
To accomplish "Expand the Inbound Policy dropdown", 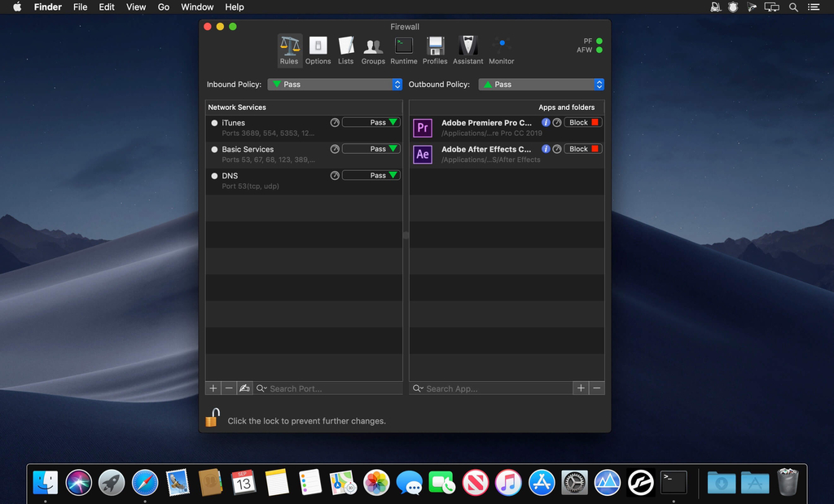I will [335, 85].
